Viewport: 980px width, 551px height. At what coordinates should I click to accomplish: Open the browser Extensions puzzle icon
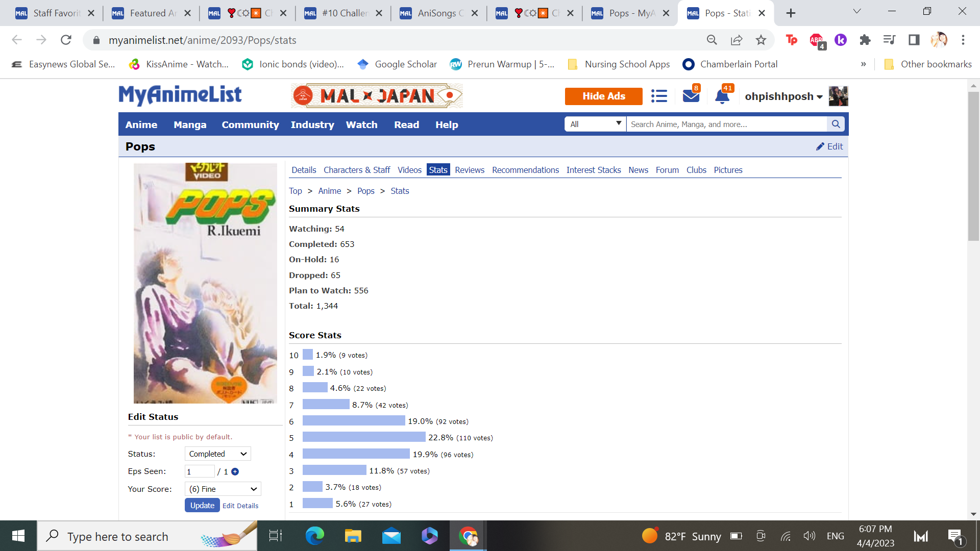coord(865,40)
